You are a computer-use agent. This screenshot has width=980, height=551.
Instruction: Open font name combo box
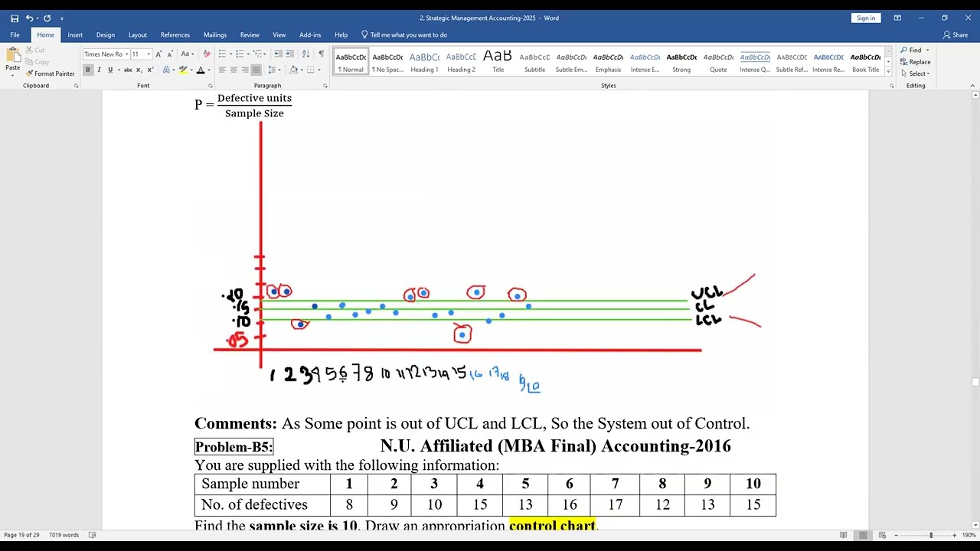tap(106, 54)
